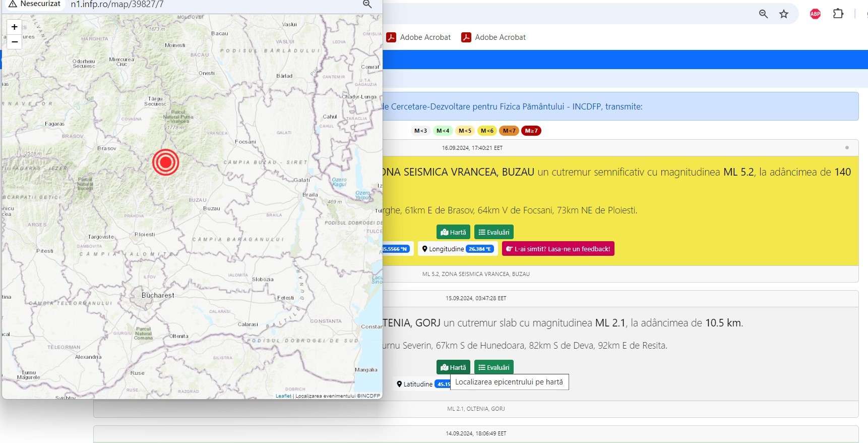Click the L-ai simtit feedback button
Viewport: 868px width, 443px height.
[x=558, y=249]
